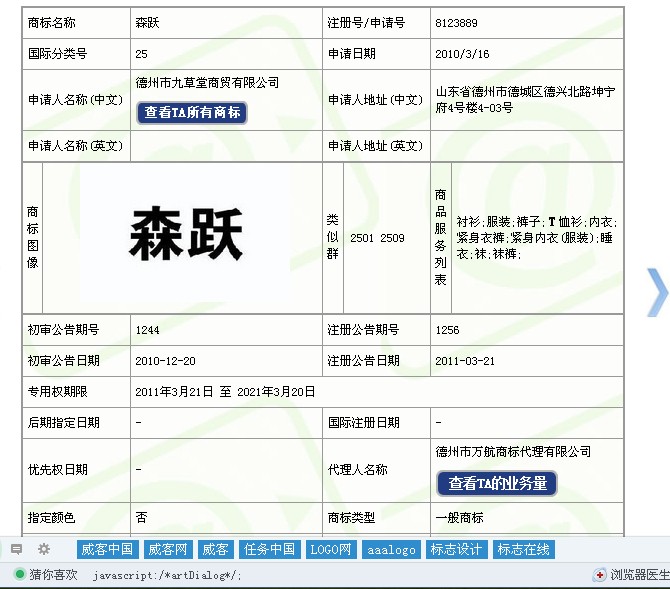Click the 查看TA的业务量 button

click(x=497, y=484)
